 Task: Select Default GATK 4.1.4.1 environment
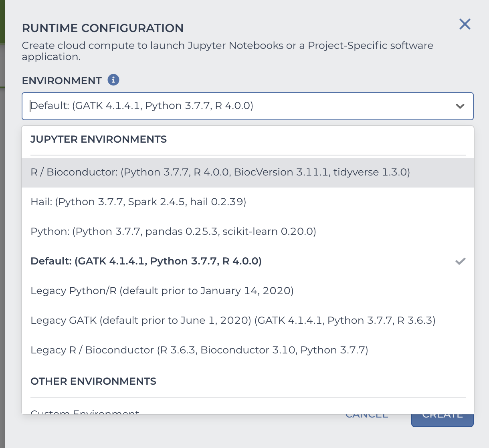[x=248, y=261]
